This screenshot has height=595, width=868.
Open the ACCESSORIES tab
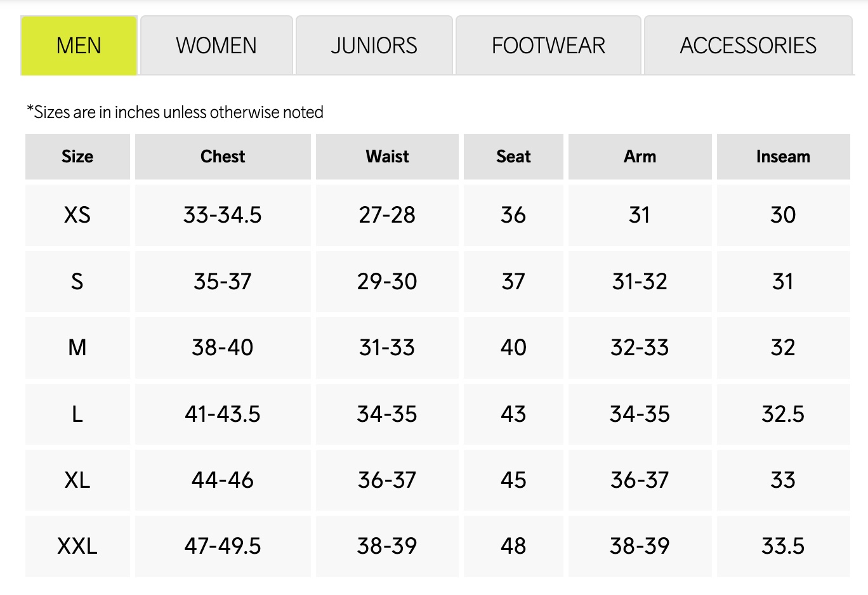748,46
